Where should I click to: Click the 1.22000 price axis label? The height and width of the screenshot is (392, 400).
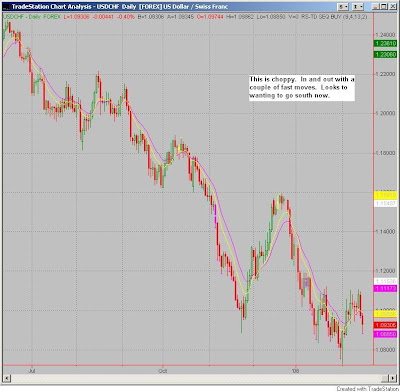click(x=385, y=74)
